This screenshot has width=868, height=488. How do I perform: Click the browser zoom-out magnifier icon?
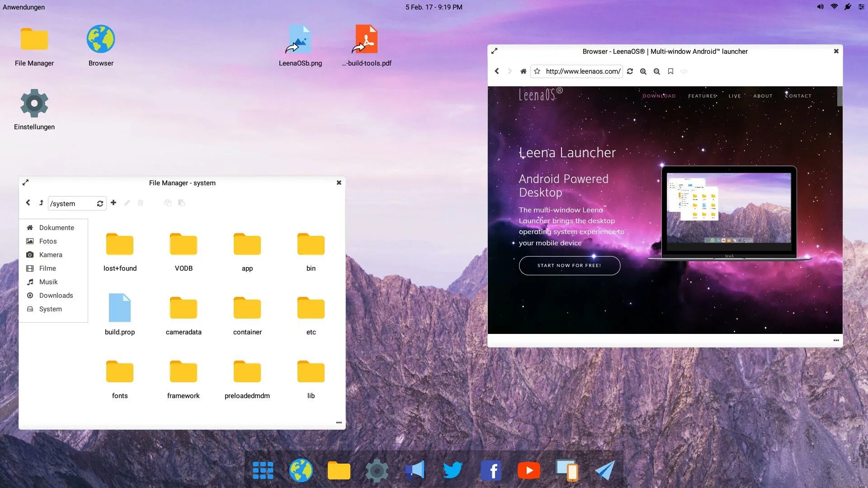click(657, 71)
